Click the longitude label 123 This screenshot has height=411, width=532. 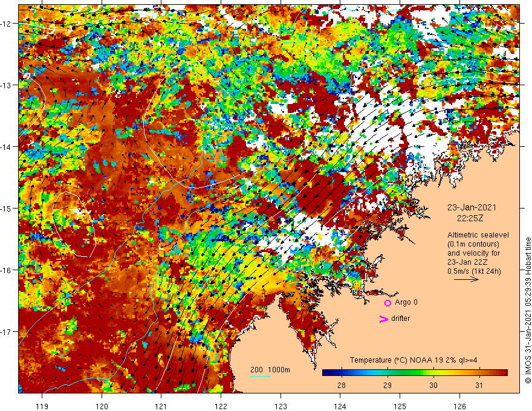[281, 406]
